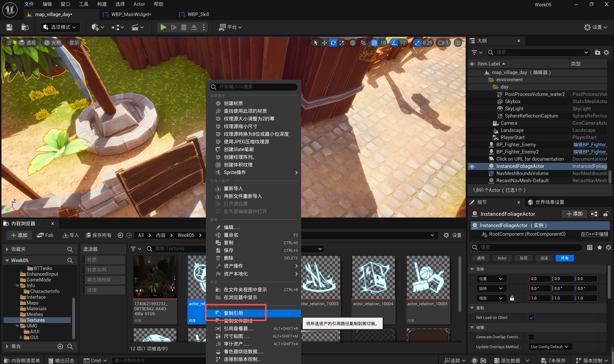
Task: Click the camera speed icon
Action: [x=441, y=43]
